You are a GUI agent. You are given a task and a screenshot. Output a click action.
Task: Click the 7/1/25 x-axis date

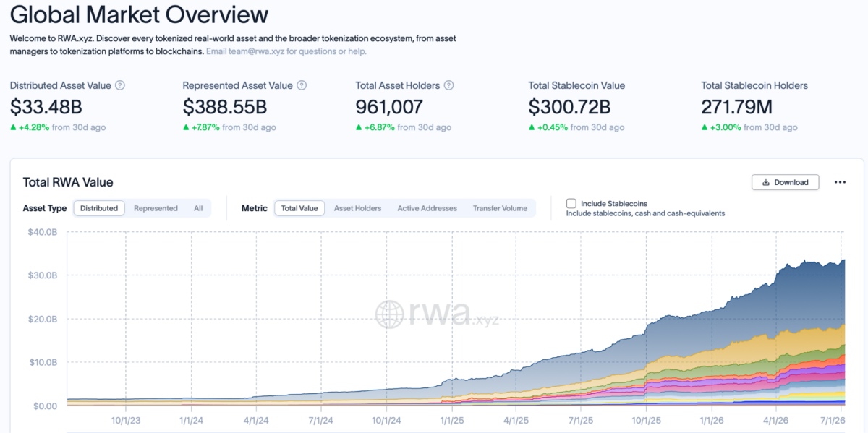click(581, 419)
